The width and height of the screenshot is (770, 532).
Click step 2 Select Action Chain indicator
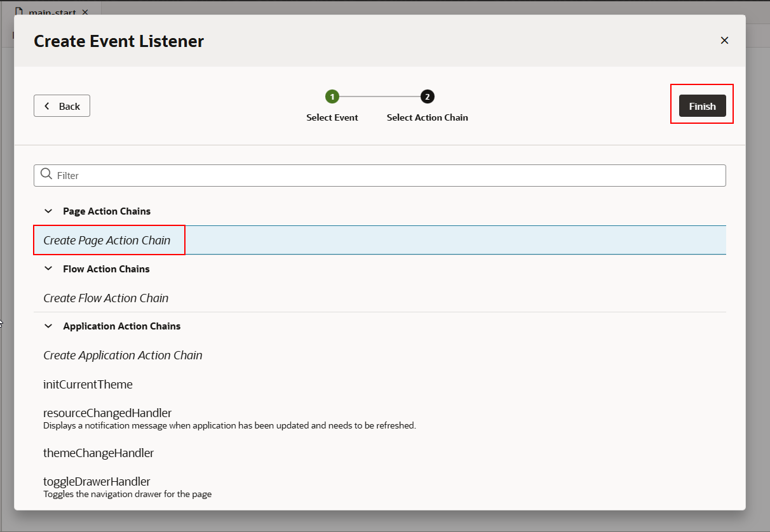point(428,96)
